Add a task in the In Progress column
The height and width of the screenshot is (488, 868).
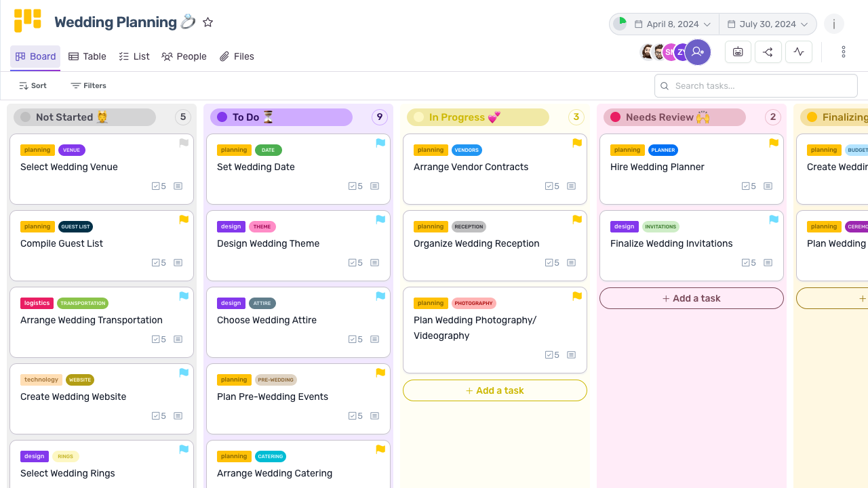pyautogui.click(x=495, y=390)
